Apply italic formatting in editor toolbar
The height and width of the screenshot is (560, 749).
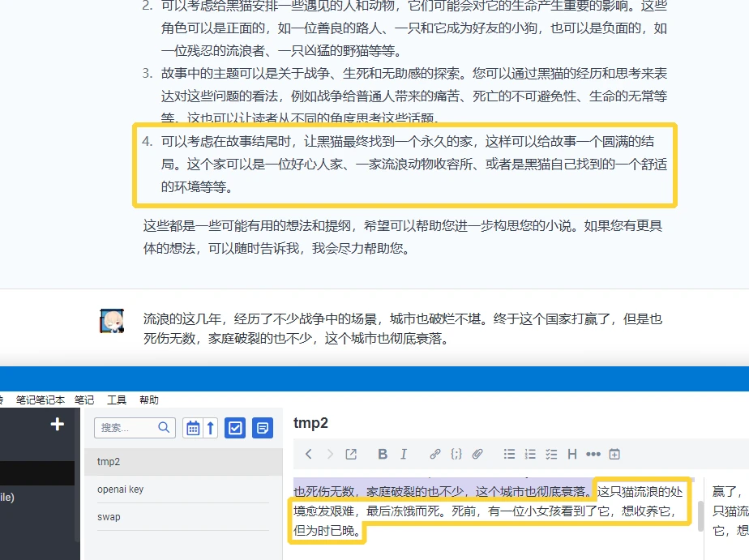tap(404, 454)
